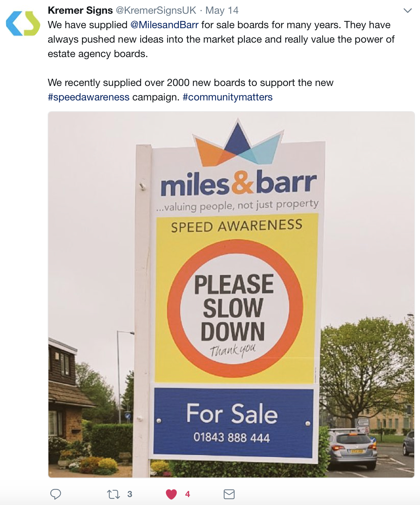The height and width of the screenshot is (505, 420).
Task: Open the tweet options chevron menu
Action: point(407,10)
